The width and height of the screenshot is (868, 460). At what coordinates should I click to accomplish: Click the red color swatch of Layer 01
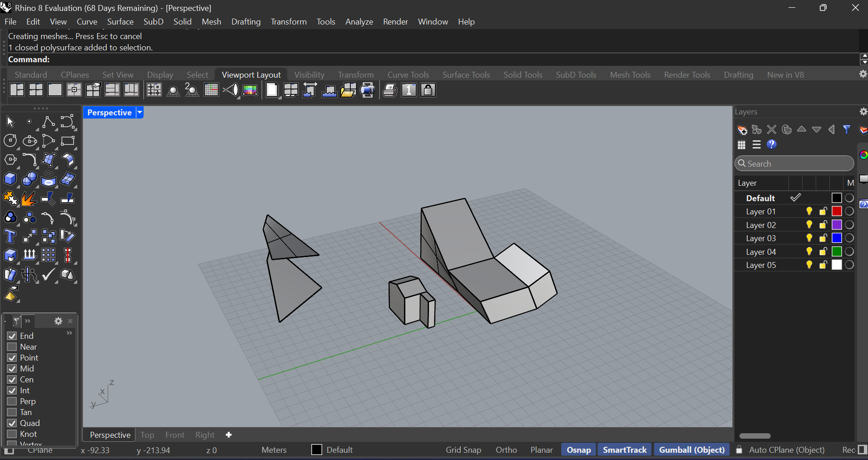click(x=837, y=212)
